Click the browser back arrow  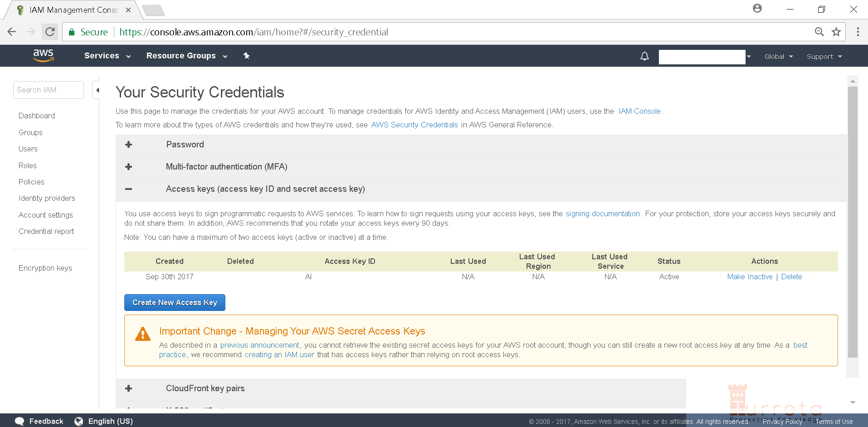(x=12, y=32)
